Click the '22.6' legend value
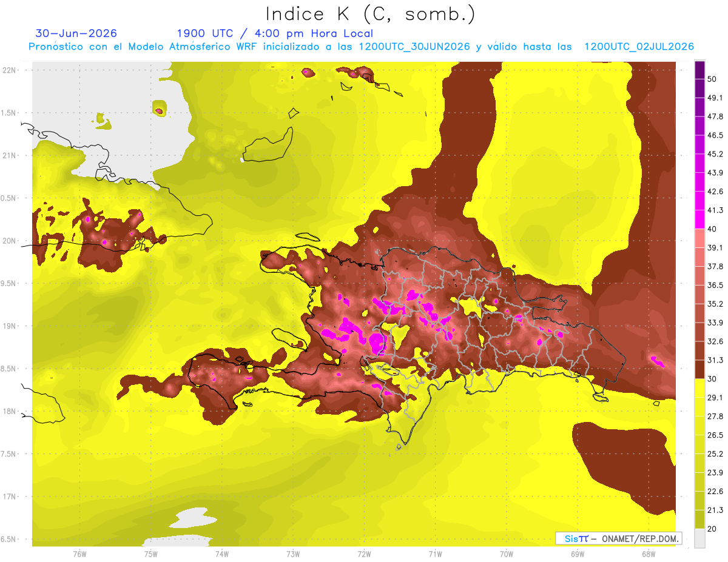This screenshot has height=562, width=728. click(x=715, y=492)
